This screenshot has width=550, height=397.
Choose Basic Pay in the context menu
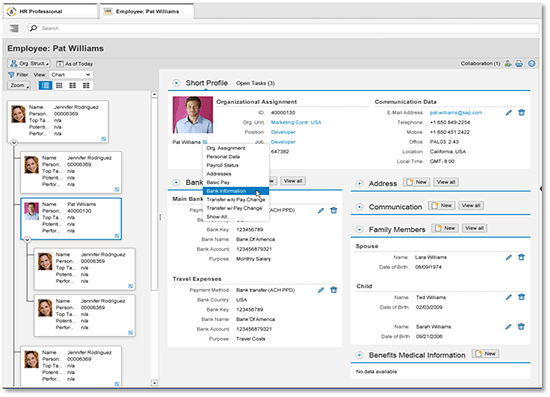pyautogui.click(x=236, y=182)
